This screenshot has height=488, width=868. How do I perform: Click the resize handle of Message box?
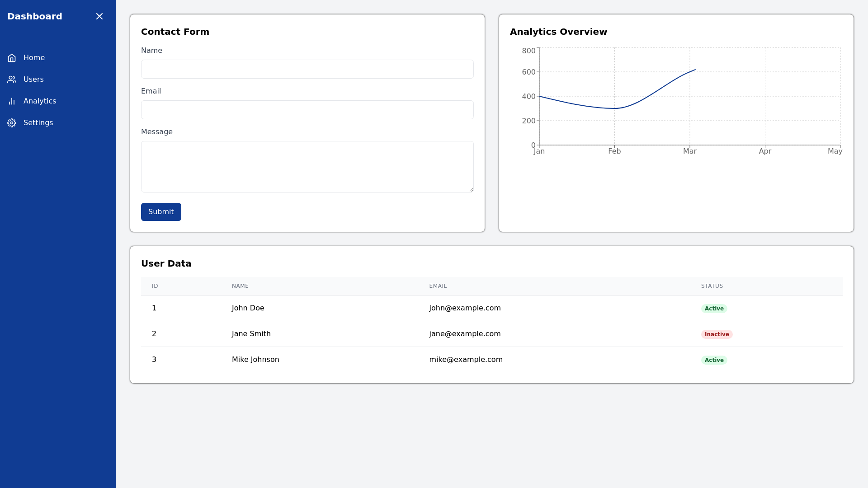click(x=471, y=190)
